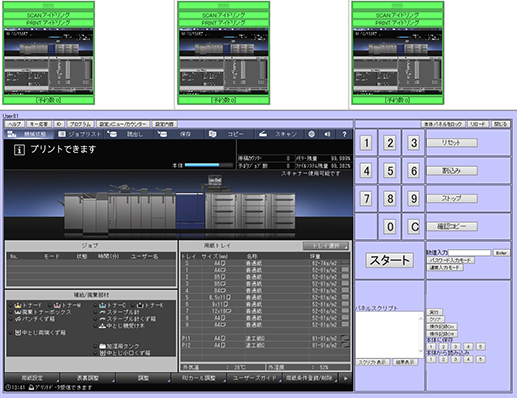Click the リセット reset button
The image size is (517, 398).
point(452,143)
